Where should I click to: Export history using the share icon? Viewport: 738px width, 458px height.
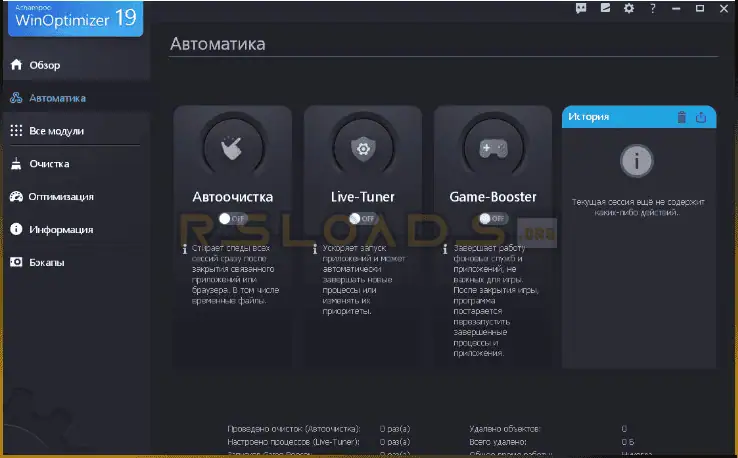[701, 117]
